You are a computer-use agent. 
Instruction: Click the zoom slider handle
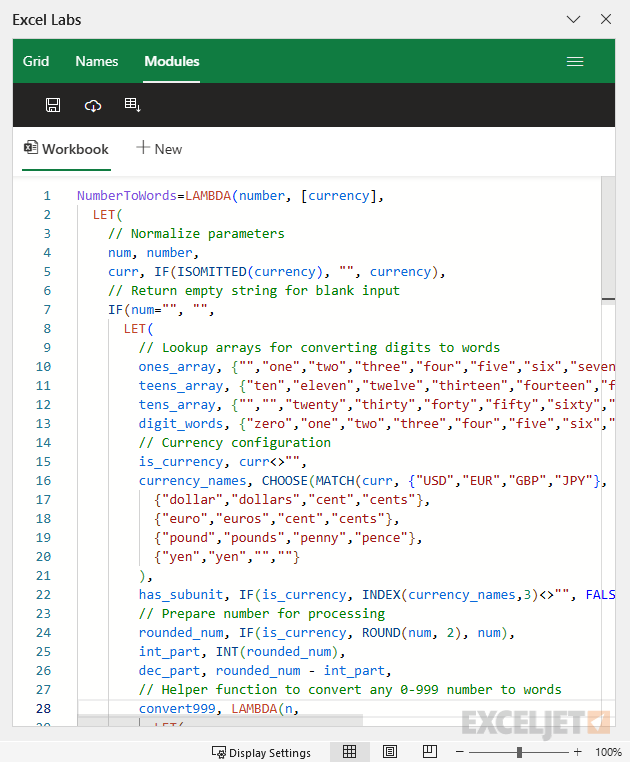click(518, 752)
